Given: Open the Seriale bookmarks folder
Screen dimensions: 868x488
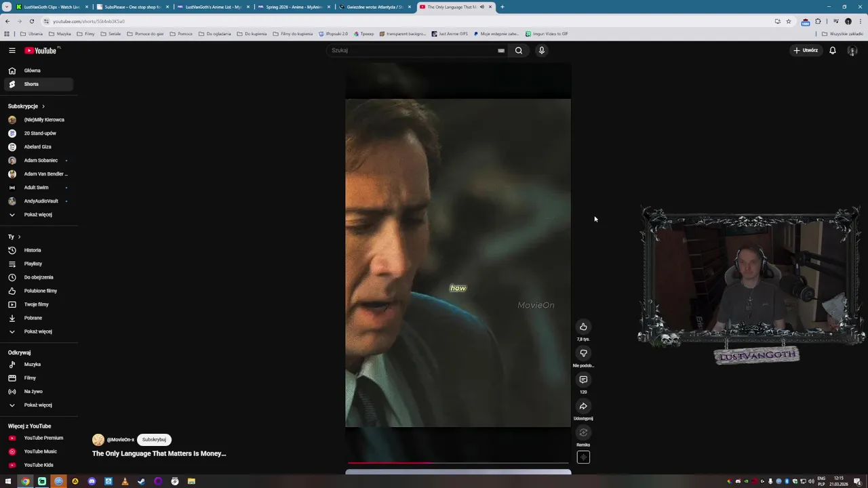Looking at the screenshot, I should click(x=111, y=34).
